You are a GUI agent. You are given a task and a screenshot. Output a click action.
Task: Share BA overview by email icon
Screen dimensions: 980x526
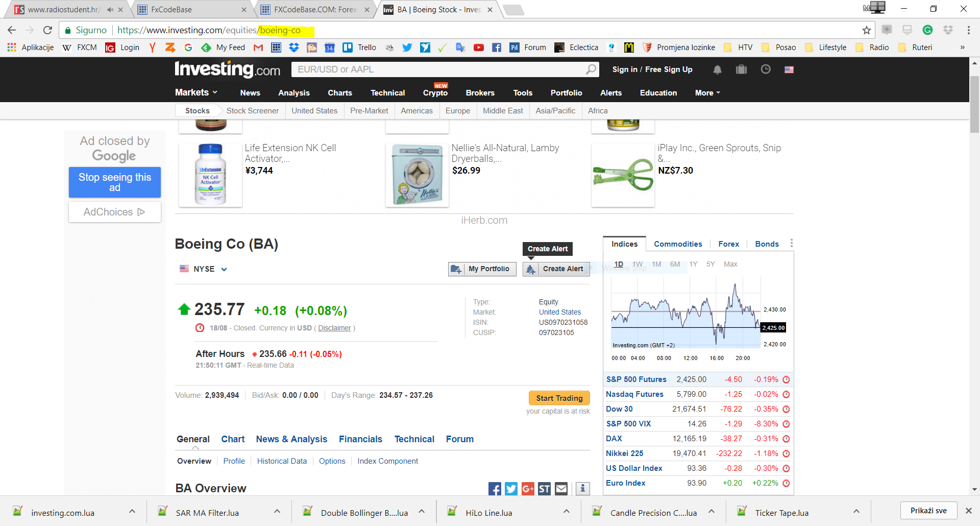coord(561,489)
